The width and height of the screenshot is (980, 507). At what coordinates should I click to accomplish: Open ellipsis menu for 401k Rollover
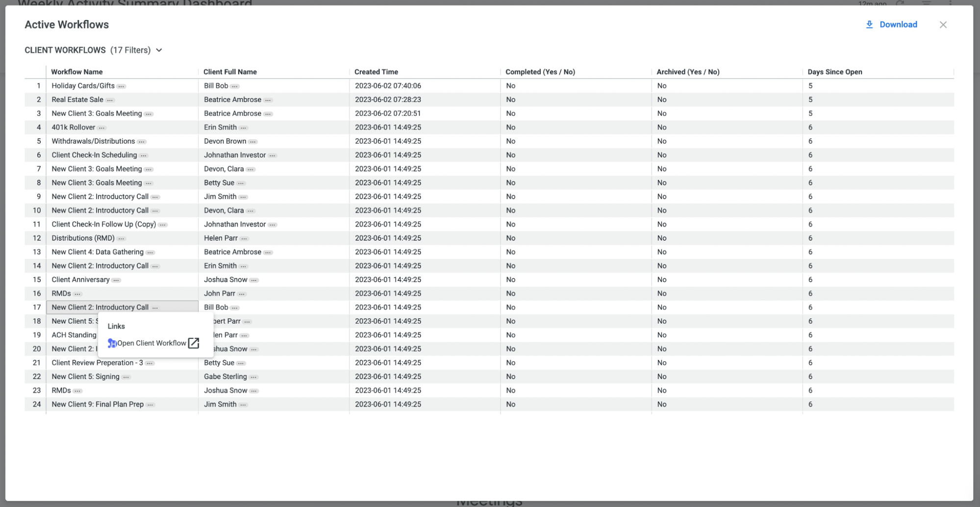[101, 127]
